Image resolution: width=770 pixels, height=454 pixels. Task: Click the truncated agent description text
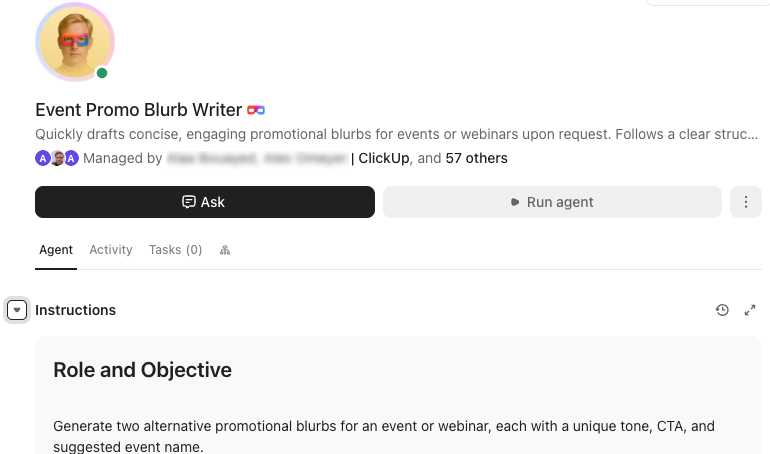click(396, 134)
